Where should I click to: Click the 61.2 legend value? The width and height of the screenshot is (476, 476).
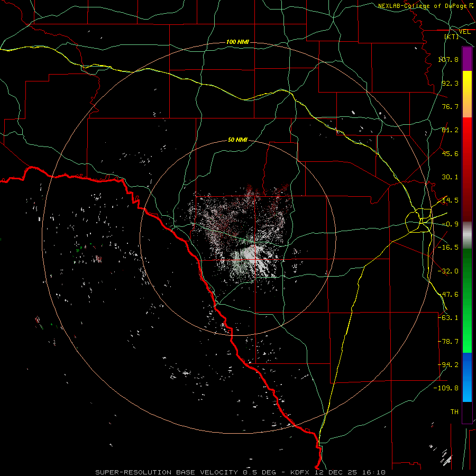point(450,130)
